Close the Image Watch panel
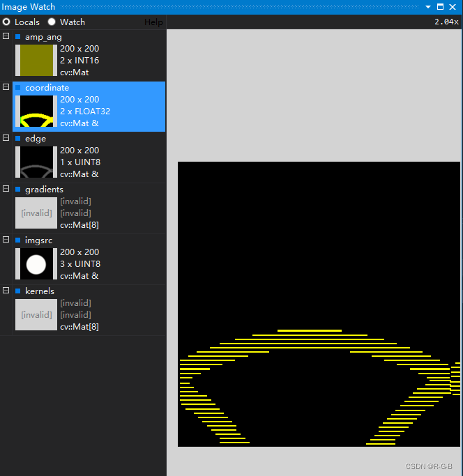This screenshot has width=463, height=476. point(453,7)
